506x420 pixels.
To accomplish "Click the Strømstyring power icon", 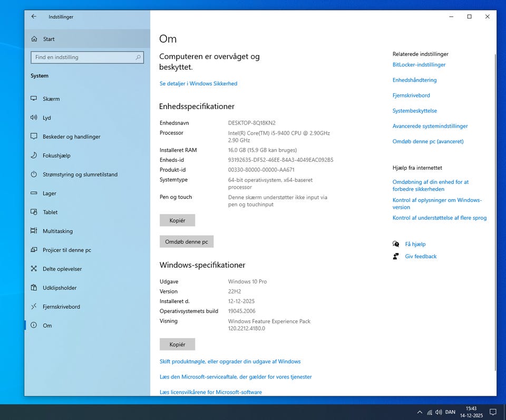I will [x=34, y=174].
